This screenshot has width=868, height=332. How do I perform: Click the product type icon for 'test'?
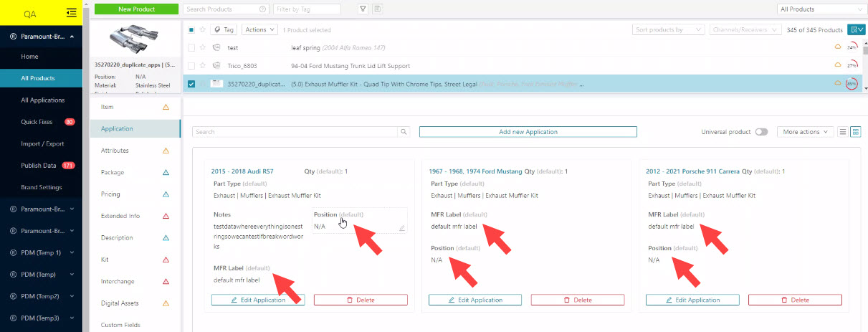coord(216,47)
